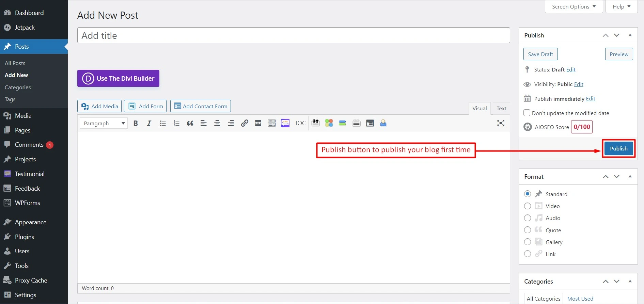
Task: Collapse the Categories panel toggle
Action: pyautogui.click(x=630, y=281)
